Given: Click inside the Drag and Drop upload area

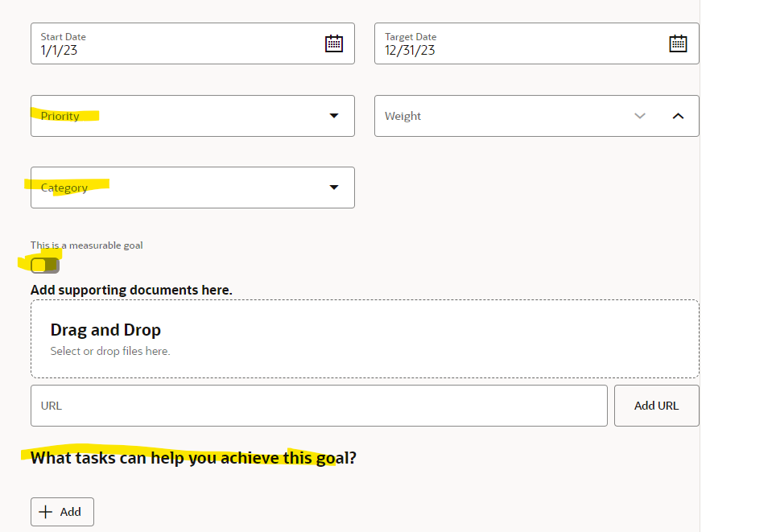Looking at the screenshot, I should pos(365,338).
